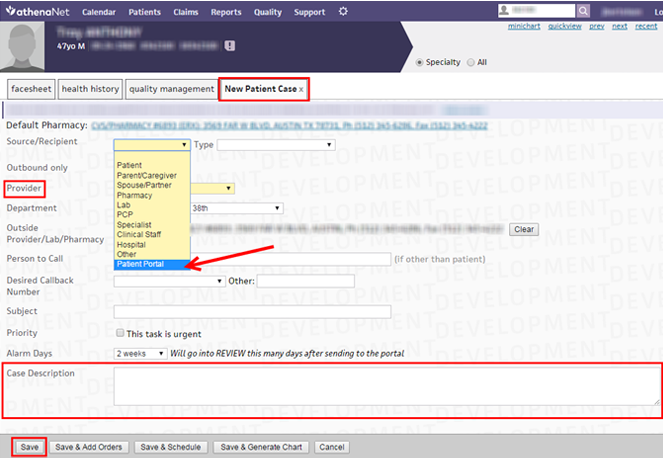Image resolution: width=663 pixels, height=459 pixels.
Task: Select the Specialty radio button
Action: coord(420,62)
